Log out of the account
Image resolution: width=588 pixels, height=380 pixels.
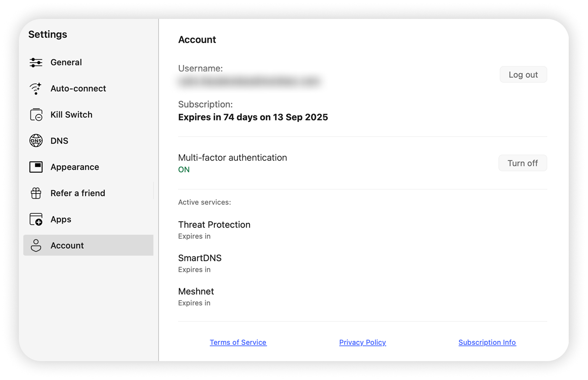coord(523,75)
